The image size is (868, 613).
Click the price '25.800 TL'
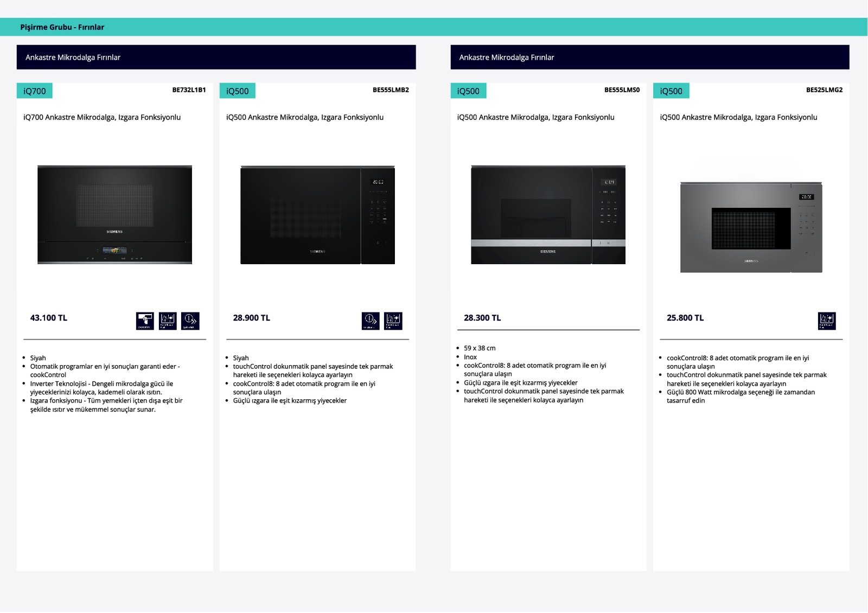pyautogui.click(x=685, y=318)
